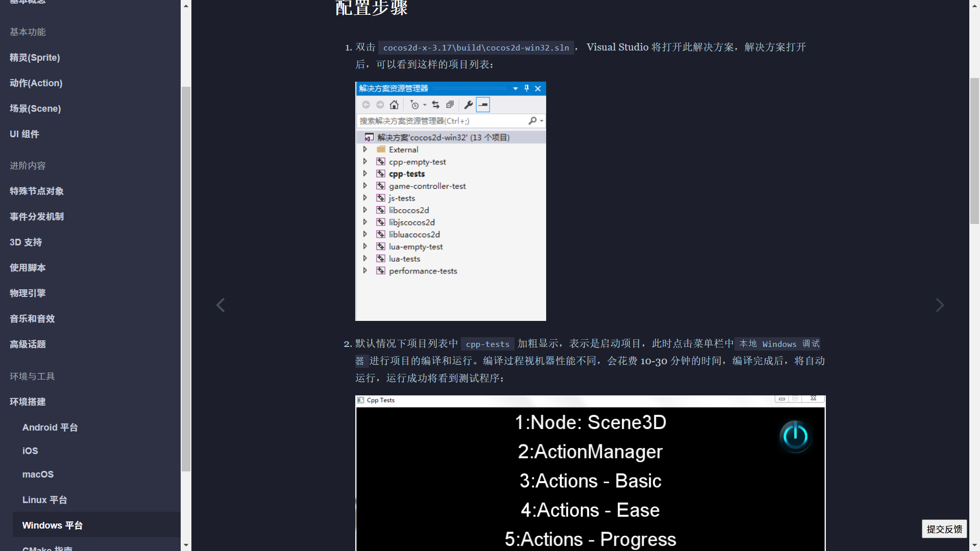Screen dimensions: 980x551
Task: Click the Home icon in Solution Explorer toolbar
Action: click(x=394, y=105)
